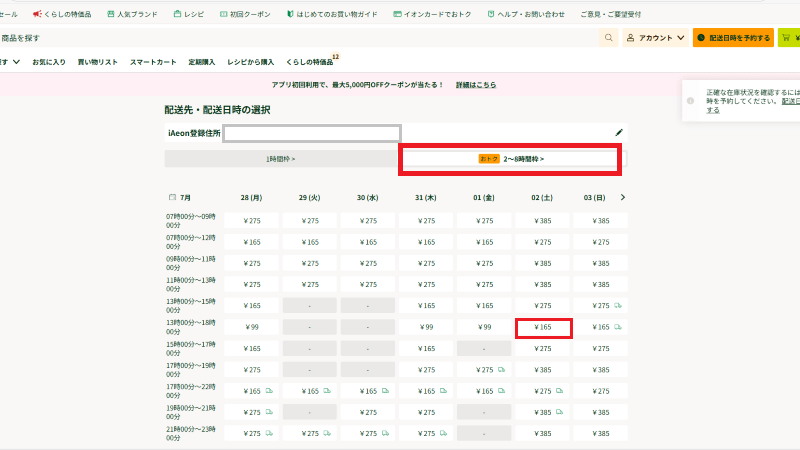Image resolution: width=800 pixels, height=450 pixels.
Task: Click truck icon 17時〜19時 on 01(金)
Action: [502, 369]
